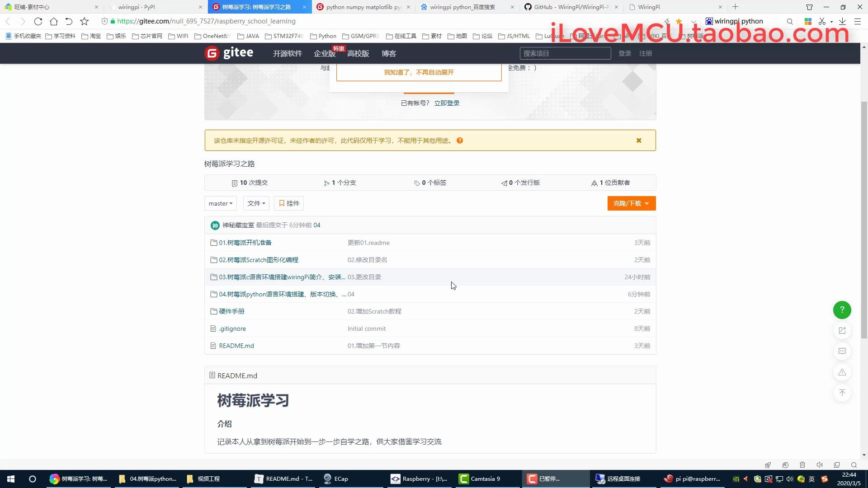Click 立即登录 login link
The width and height of the screenshot is (868, 488).
click(x=447, y=103)
